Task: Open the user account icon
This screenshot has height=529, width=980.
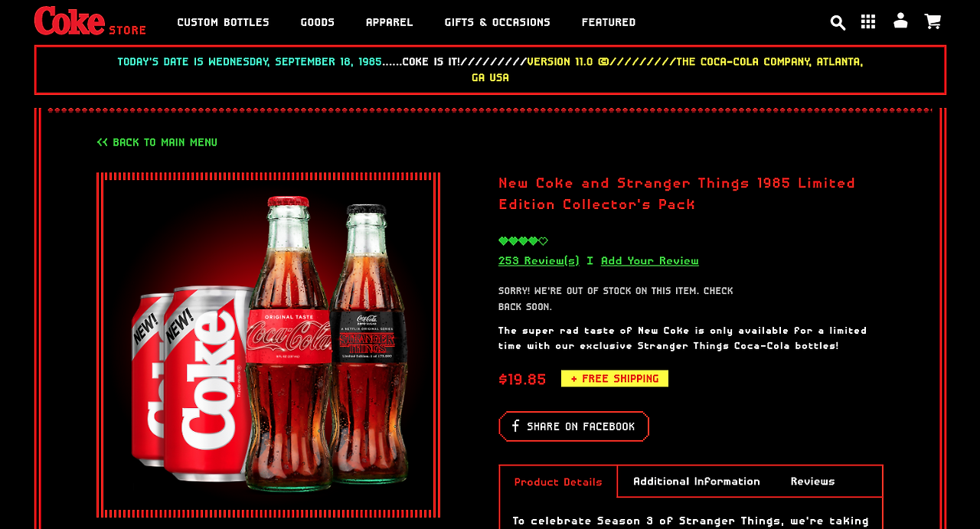Action: click(x=900, y=21)
